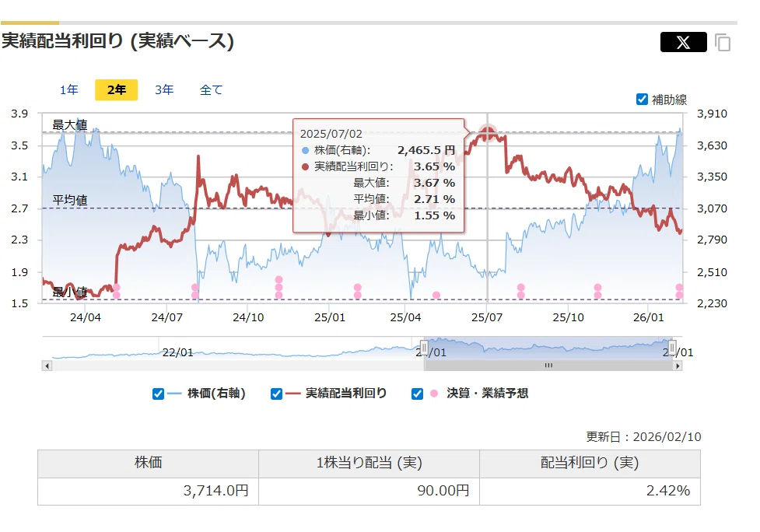Click the pink earnings marker near 25/05
This screenshot has width=760, height=532.
coord(436,295)
